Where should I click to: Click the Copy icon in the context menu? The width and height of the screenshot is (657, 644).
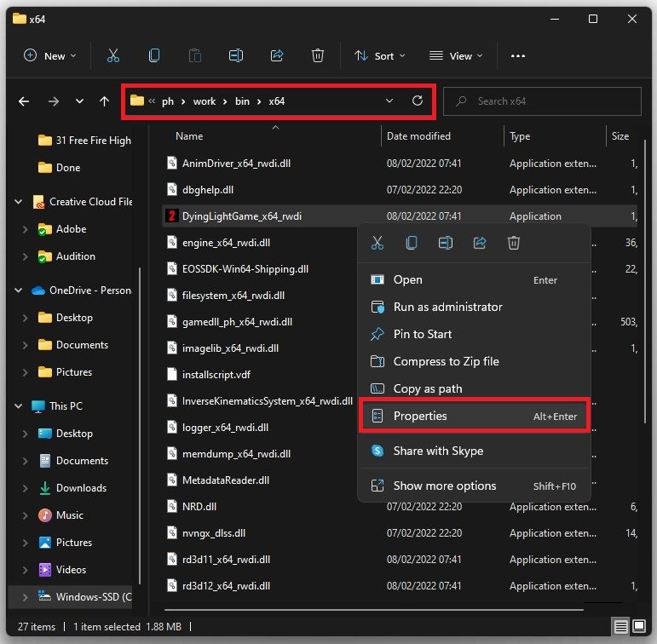(x=412, y=243)
